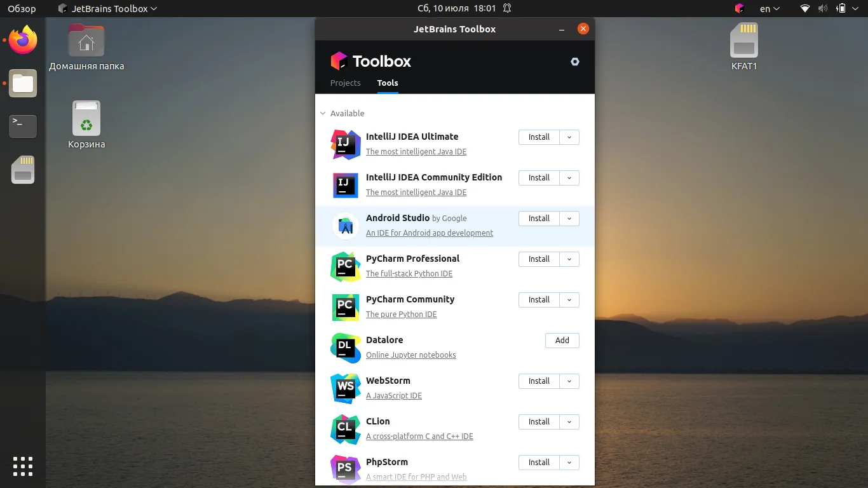Open the Files manager from the dock
Viewport: 868px width, 488px height.
[23, 83]
